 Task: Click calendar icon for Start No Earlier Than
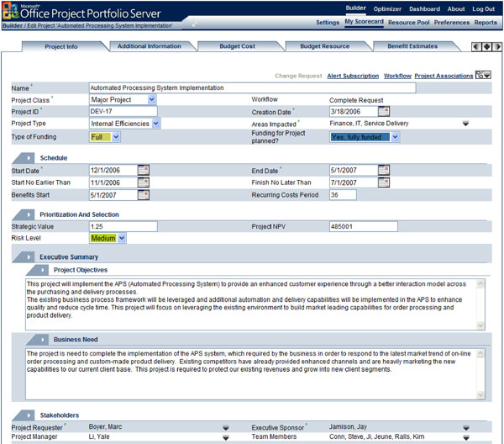[143, 182]
